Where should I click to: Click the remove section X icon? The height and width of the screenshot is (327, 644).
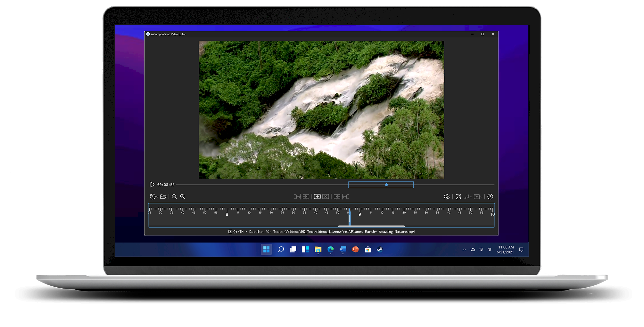click(x=326, y=197)
